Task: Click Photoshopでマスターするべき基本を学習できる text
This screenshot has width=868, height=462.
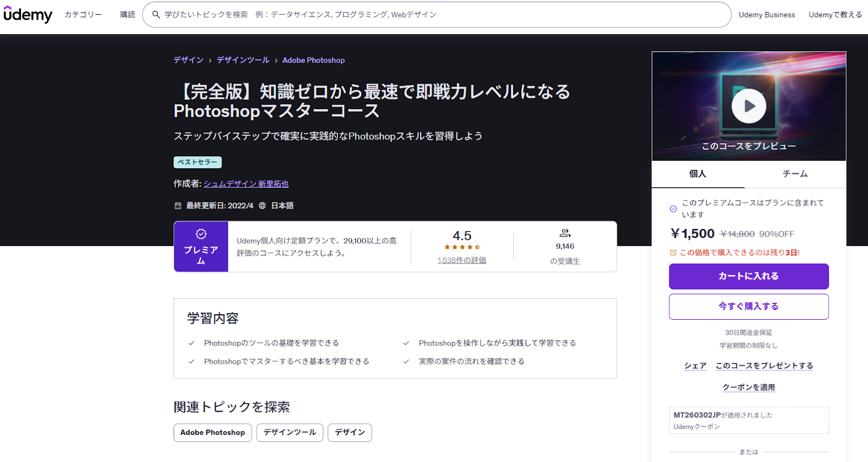Action: tap(286, 362)
